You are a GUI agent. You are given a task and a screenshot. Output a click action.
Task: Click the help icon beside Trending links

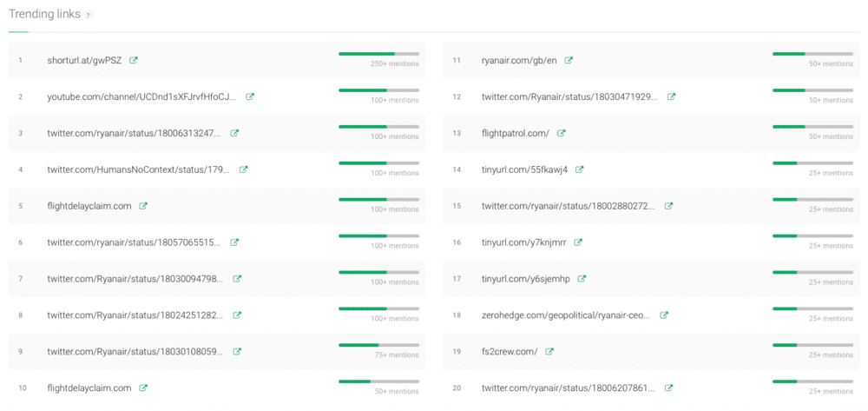point(89,15)
